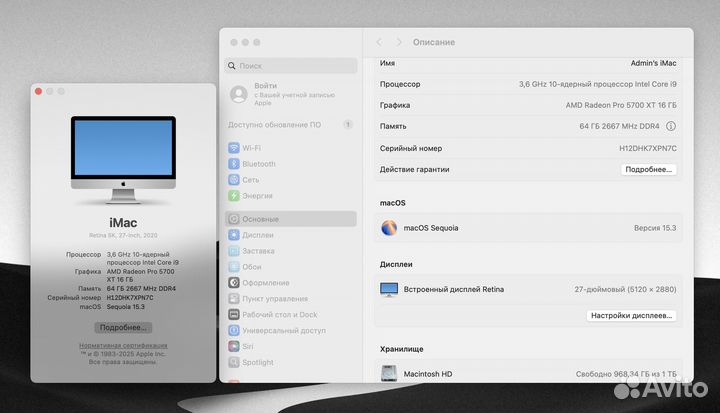
Task: Click the software update badge
Action: pyautogui.click(x=348, y=124)
